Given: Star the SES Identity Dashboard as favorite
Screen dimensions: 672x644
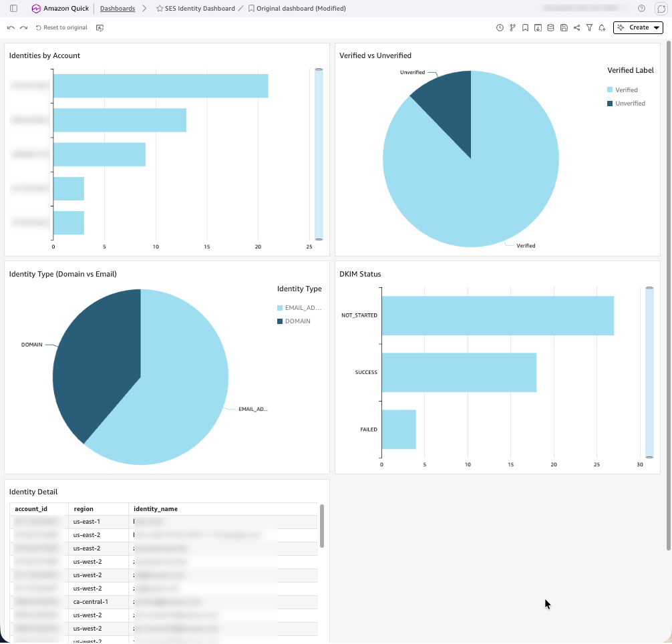Looking at the screenshot, I should (x=160, y=8).
